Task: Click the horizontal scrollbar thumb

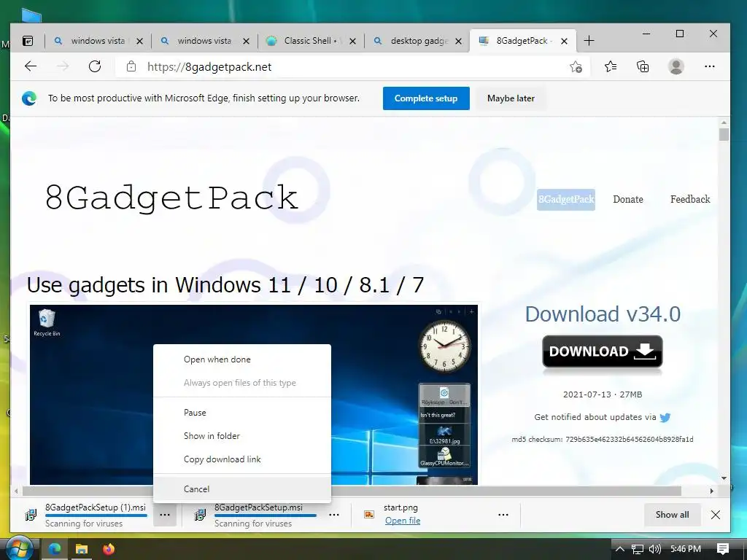Action: click(352, 491)
